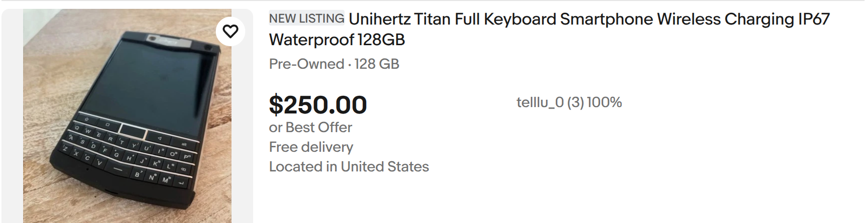This screenshot has height=223, width=868.
Task: Click the $250.00 price
Action: point(318,105)
